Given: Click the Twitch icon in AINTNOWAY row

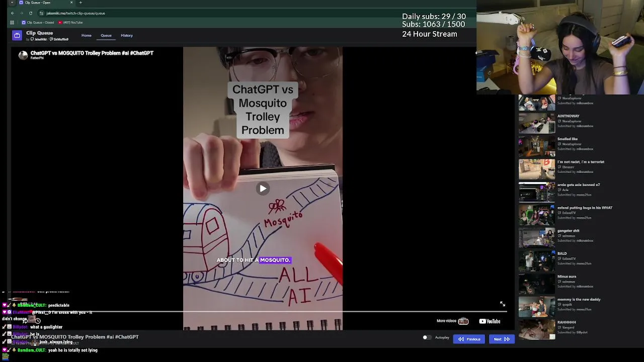Looking at the screenshot, I should (559, 121).
